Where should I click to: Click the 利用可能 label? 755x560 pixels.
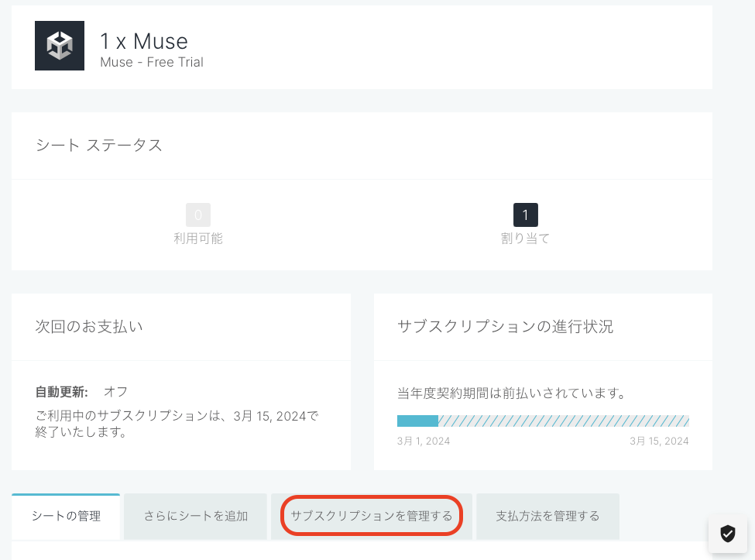click(x=198, y=239)
